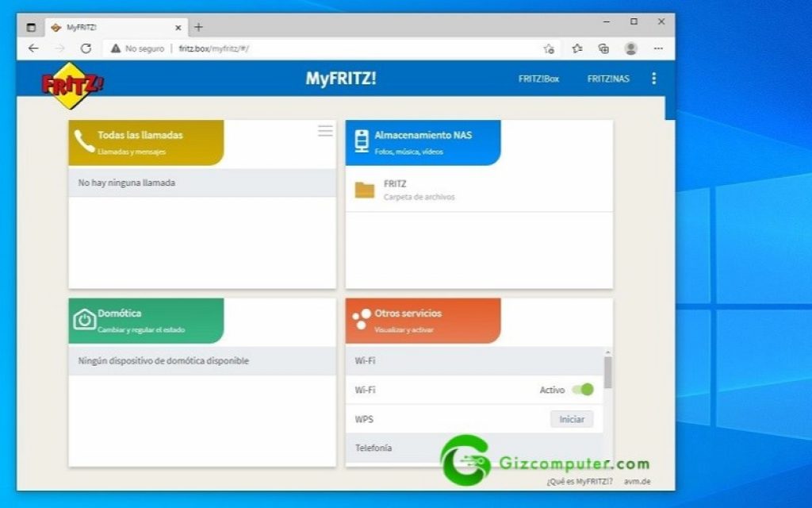This screenshot has width=812, height=508.
Task: Click the No seguro warning icon
Action: point(116,48)
